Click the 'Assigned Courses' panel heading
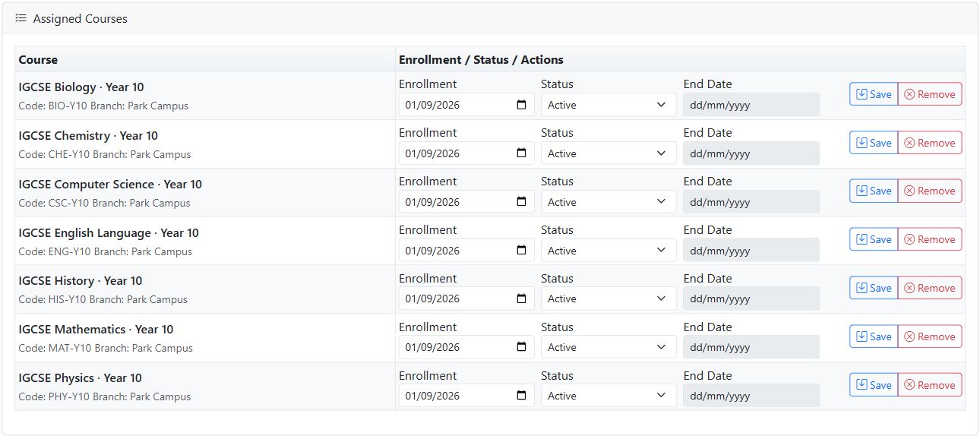 click(x=81, y=19)
